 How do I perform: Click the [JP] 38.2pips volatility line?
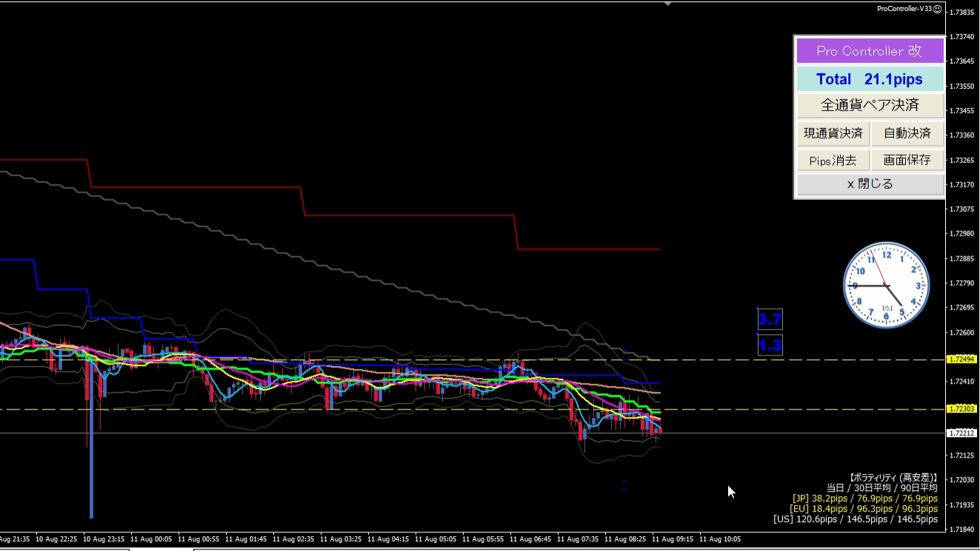click(864, 498)
